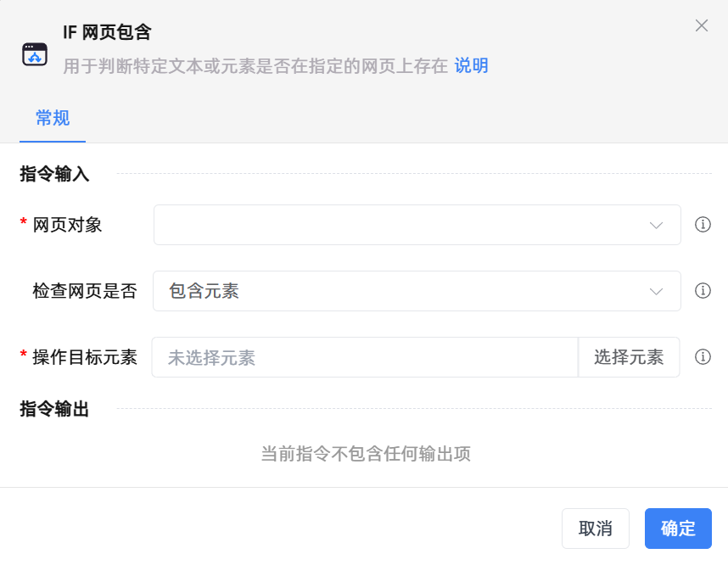The height and width of the screenshot is (565, 728).
Task: Click the info icon beside 检查网页是否
Action: [x=703, y=291]
